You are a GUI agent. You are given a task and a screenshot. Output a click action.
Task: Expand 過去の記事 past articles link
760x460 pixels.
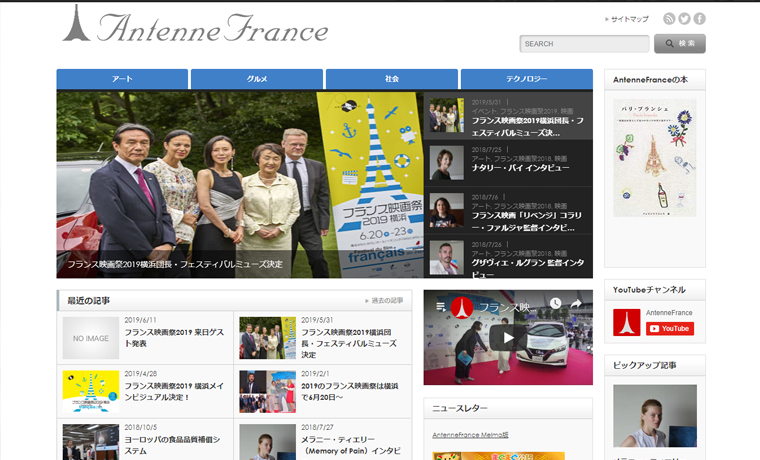(x=386, y=300)
